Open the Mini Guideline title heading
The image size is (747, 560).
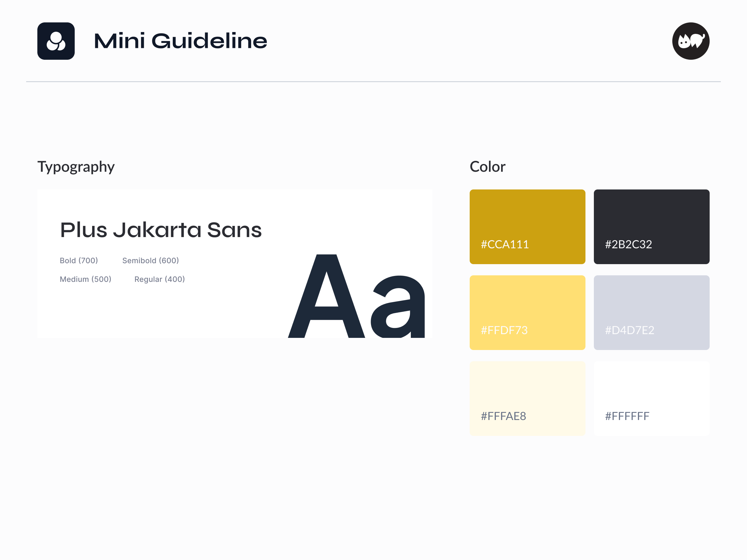click(x=180, y=40)
